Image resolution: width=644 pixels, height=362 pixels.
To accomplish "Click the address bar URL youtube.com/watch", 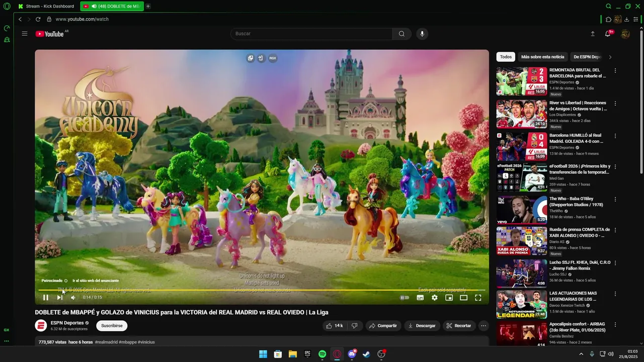I will [82, 19].
